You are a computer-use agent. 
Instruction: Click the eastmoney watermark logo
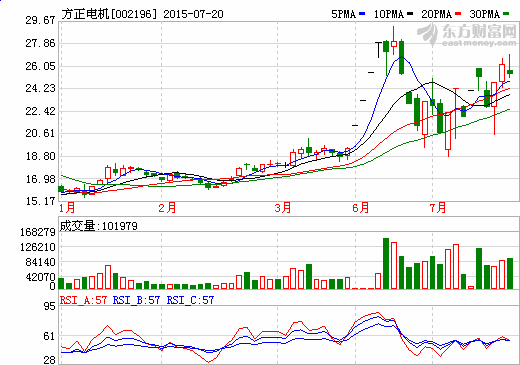pos(467,34)
